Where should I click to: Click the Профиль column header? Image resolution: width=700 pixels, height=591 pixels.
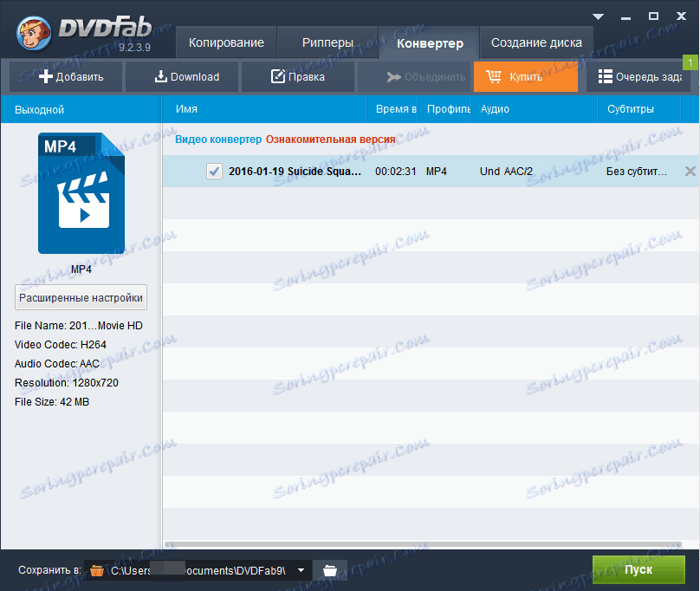click(444, 109)
